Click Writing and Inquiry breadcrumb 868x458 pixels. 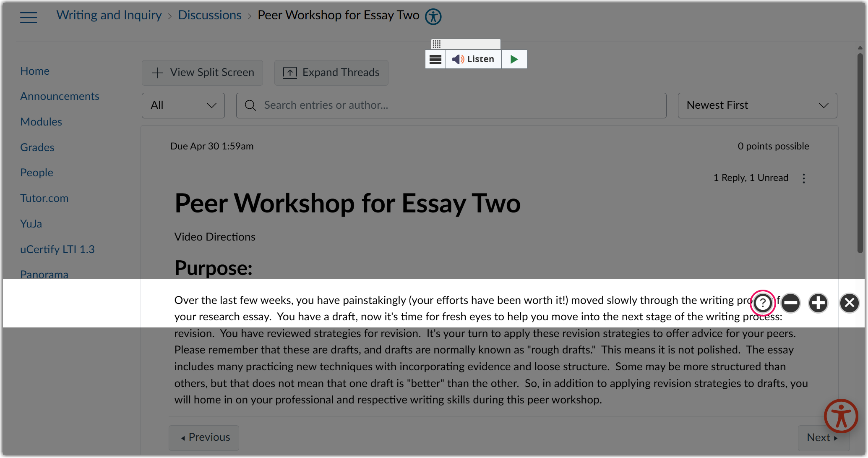point(109,15)
